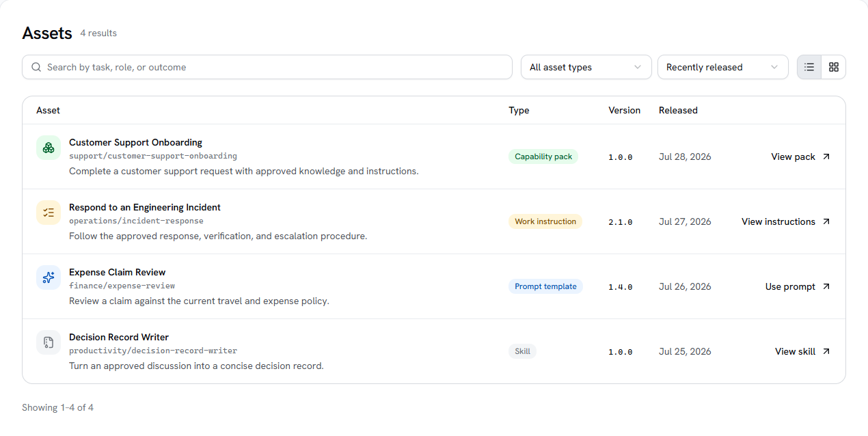Click the Work instruction type badge
Image resolution: width=868 pixels, height=436 pixels.
(545, 221)
